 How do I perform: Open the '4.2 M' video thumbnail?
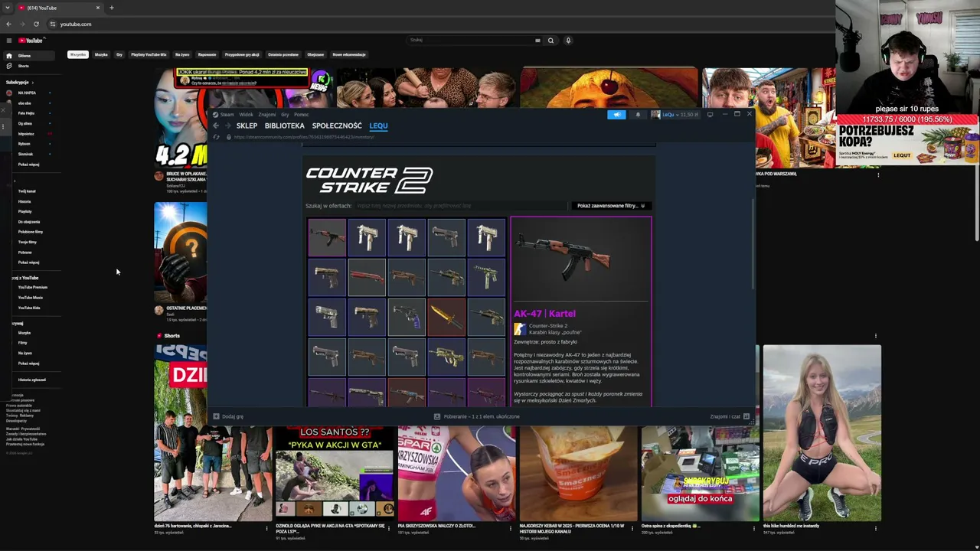(181, 117)
